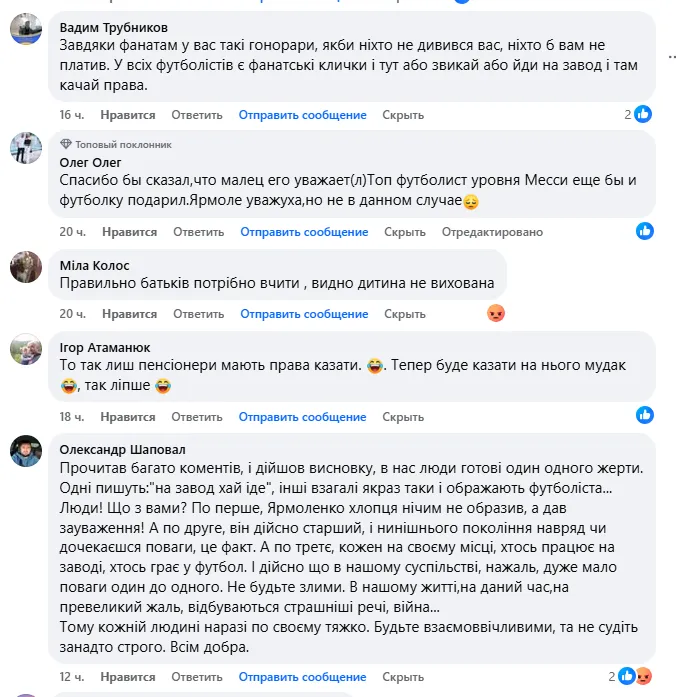Like Вадим Трубников's comment via 'Нравится'
676x697 pixels.
(x=128, y=115)
